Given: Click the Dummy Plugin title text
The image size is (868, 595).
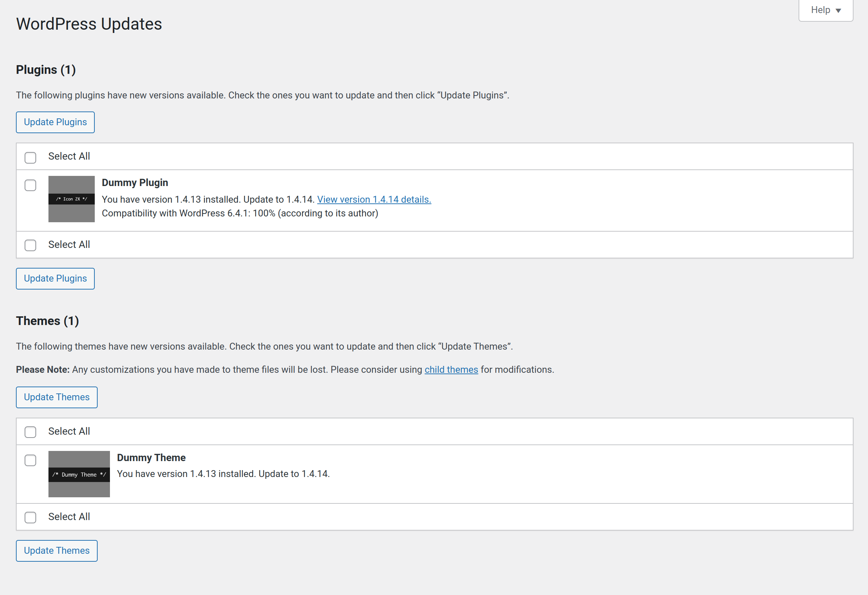Looking at the screenshot, I should [135, 182].
